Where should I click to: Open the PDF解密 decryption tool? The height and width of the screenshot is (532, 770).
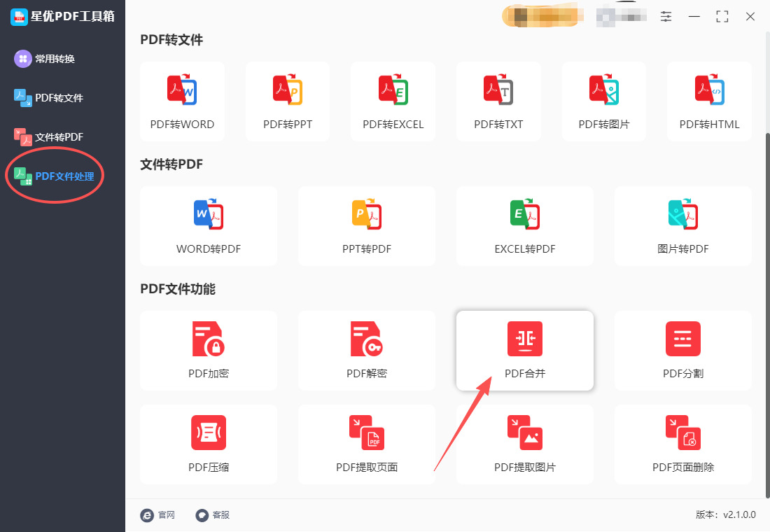pyautogui.click(x=367, y=351)
